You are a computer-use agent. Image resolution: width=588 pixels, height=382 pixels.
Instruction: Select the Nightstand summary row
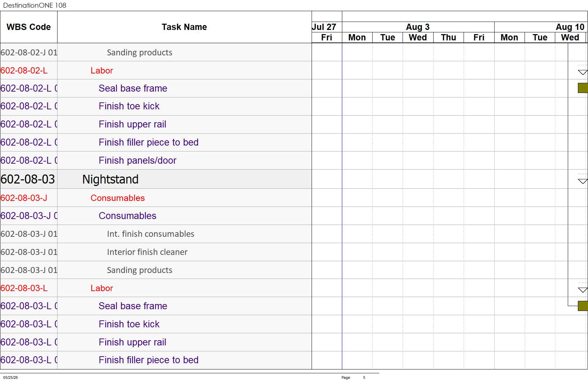click(156, 179)
